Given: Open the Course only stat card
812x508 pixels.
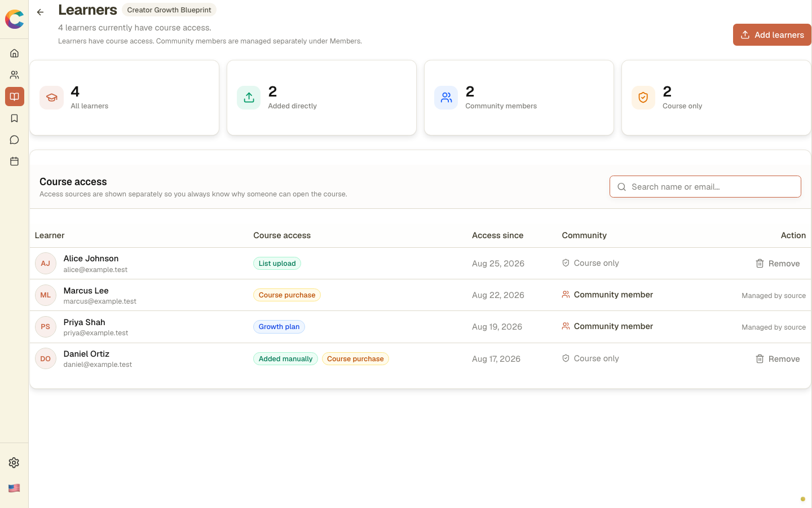Looking at the screenshot, I should (x=716, y=98).
